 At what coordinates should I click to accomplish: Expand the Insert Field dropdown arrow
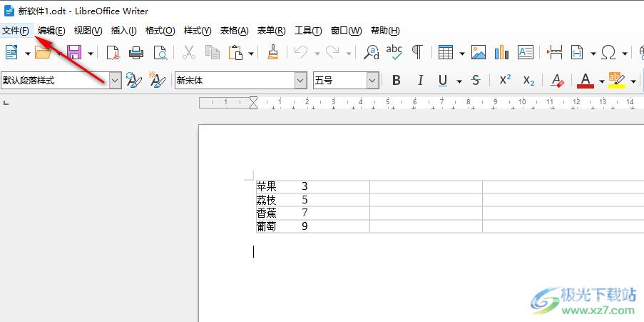593,54
